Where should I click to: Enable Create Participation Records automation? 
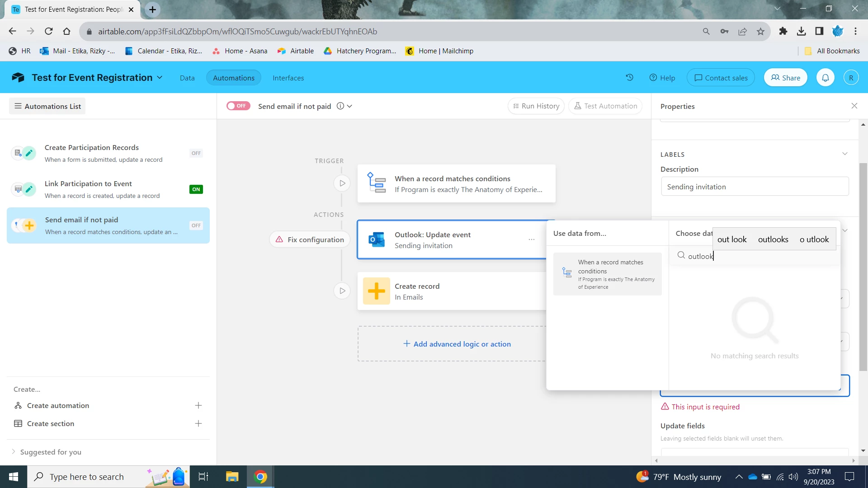click(x=196, y=153)
